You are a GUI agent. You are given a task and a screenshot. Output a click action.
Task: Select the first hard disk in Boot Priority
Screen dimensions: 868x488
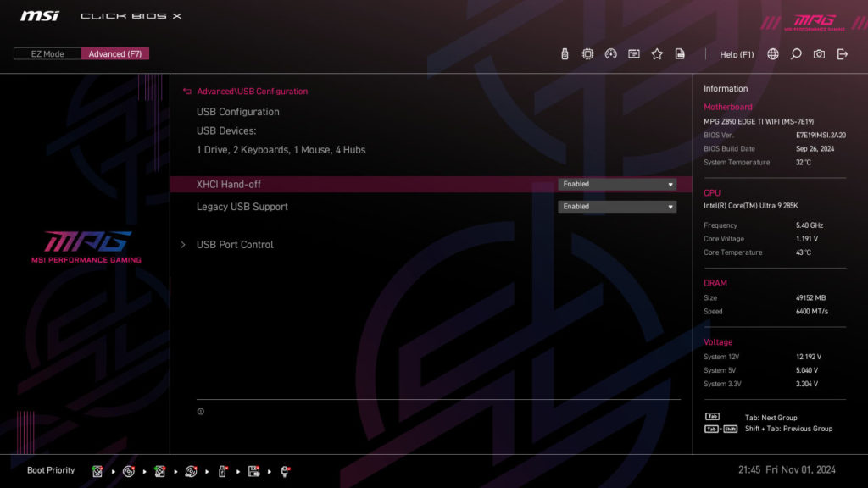click(97, 471)
